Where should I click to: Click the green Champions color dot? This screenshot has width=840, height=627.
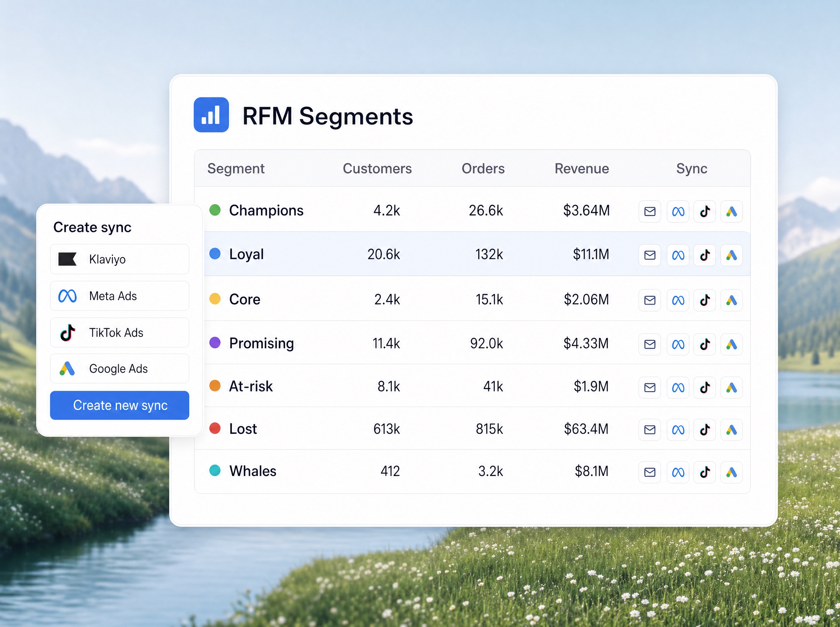(215, 210)
